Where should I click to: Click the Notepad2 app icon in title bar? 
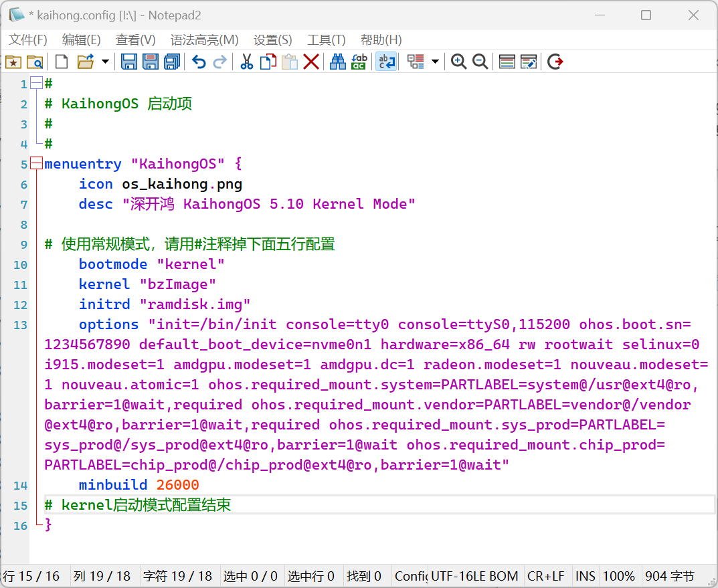[x=17, y=15]
